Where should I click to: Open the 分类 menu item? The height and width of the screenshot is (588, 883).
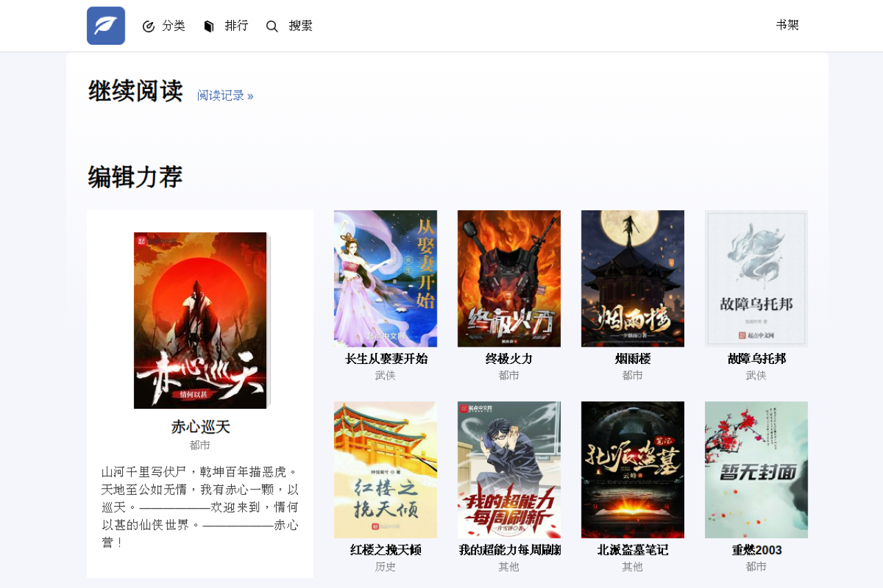174,26
